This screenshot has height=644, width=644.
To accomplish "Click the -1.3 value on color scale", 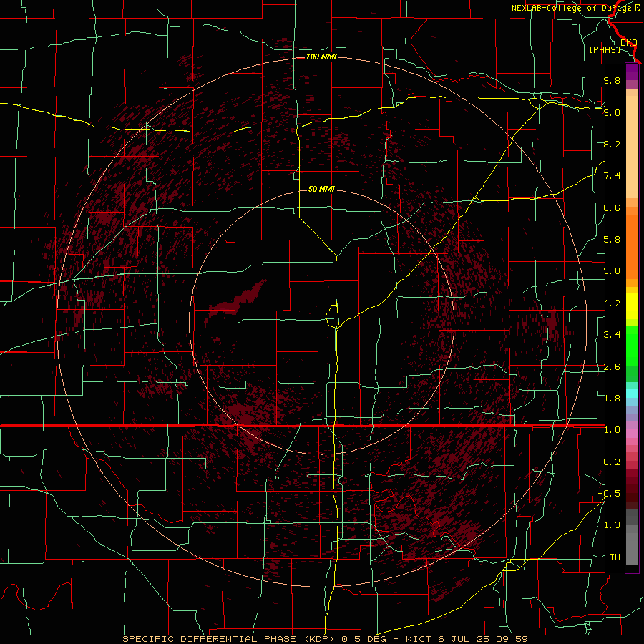I will tap(609, 525).
